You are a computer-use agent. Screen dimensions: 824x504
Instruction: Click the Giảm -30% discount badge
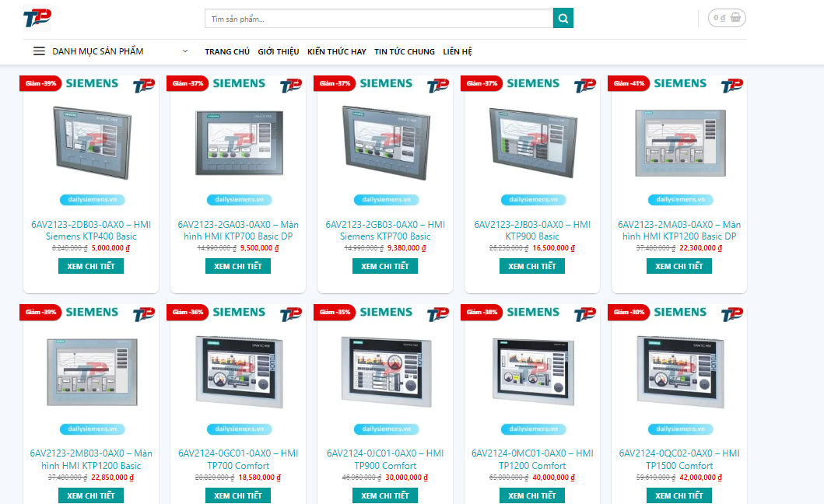[x=629, y=312]
